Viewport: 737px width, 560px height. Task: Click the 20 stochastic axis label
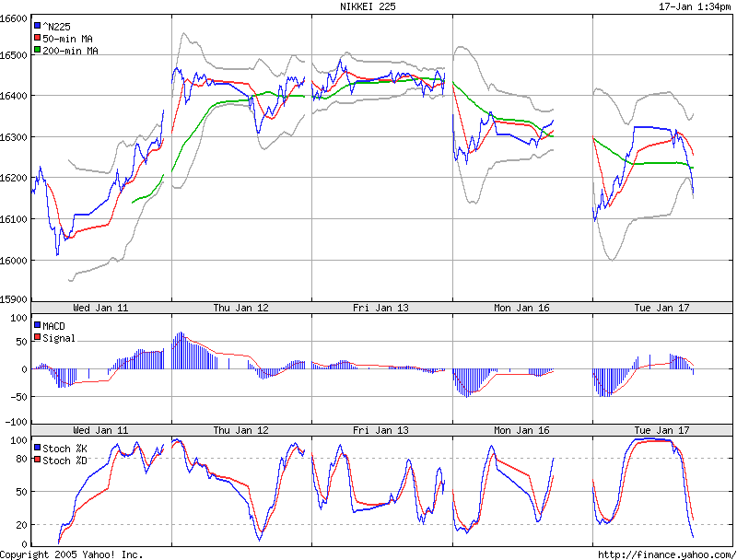pyautogui.click(x=22, y=525)
